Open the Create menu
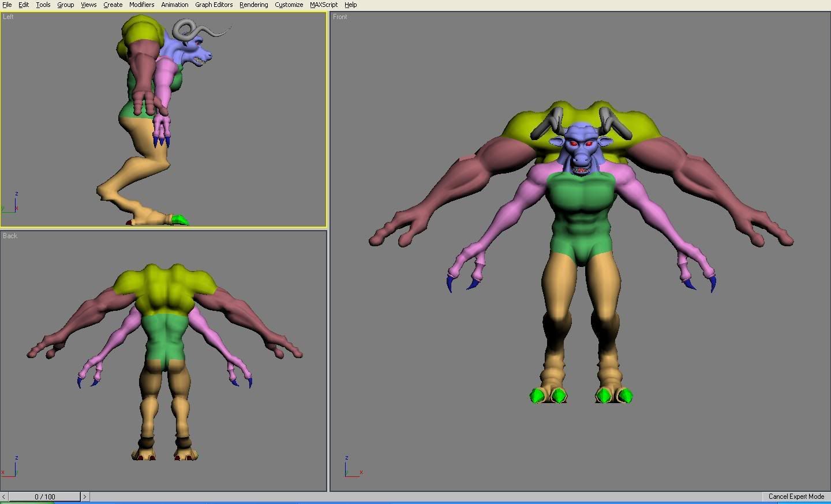The image size is (831, 504). tap(113, 5)
